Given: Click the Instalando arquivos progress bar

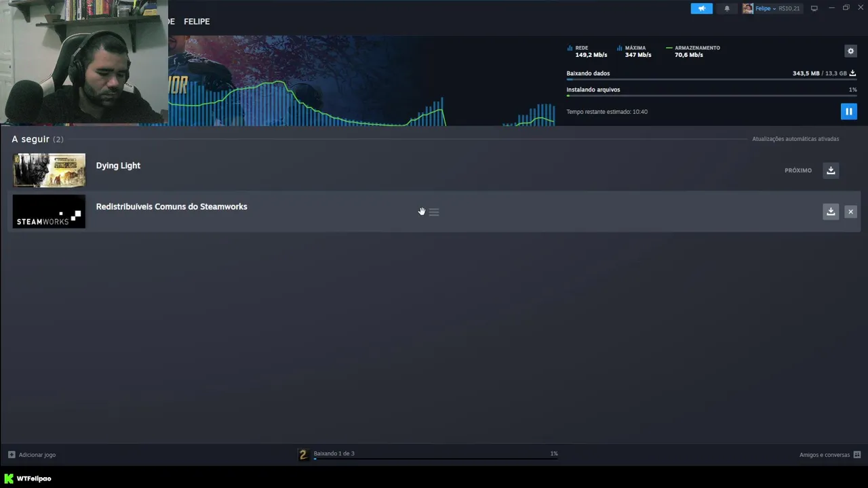Looking at the screenshot, I should coord(711,96).
